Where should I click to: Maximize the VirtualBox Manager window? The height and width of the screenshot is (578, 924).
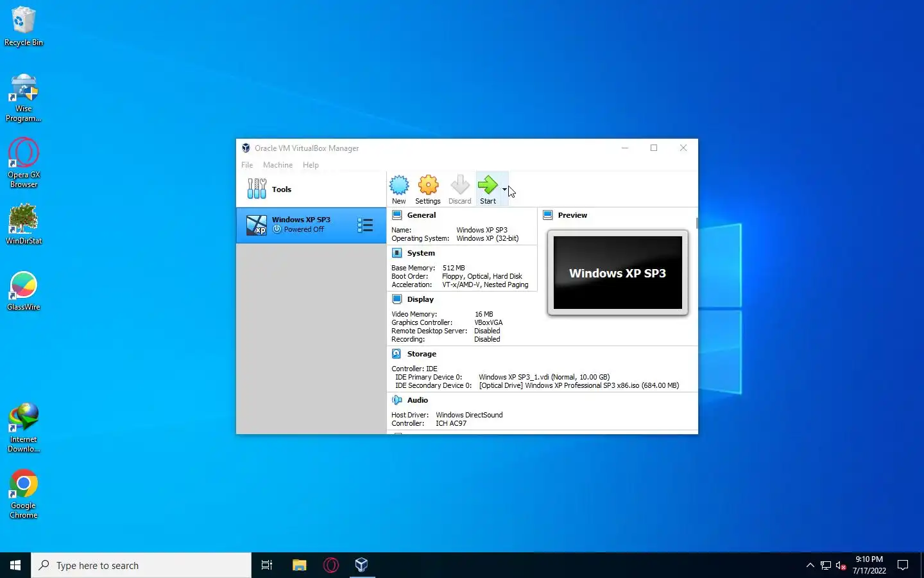click(x=654, y=148)
